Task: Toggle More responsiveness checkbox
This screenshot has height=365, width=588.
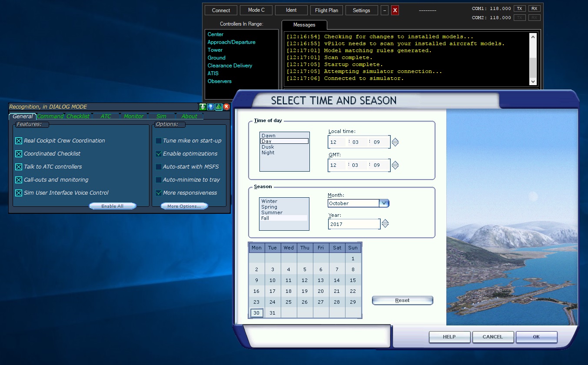Action: pyautogui.click(x=159, y=193)
